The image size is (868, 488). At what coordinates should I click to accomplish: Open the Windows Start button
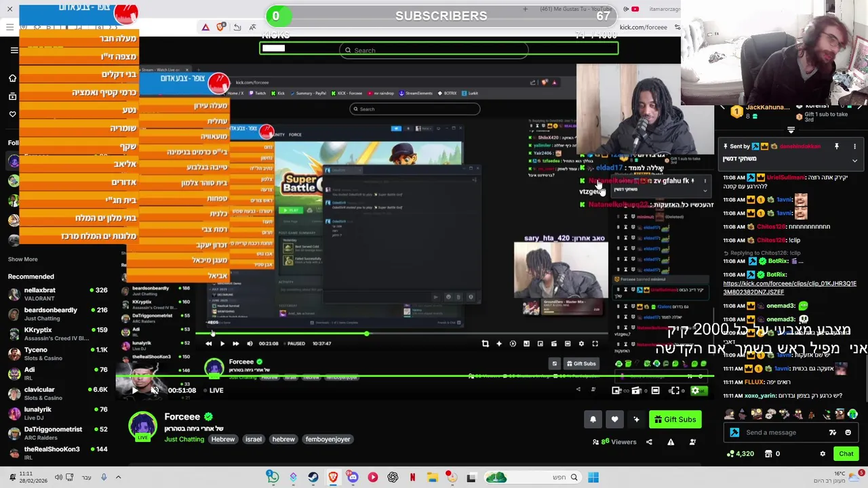tap(593, 478)
